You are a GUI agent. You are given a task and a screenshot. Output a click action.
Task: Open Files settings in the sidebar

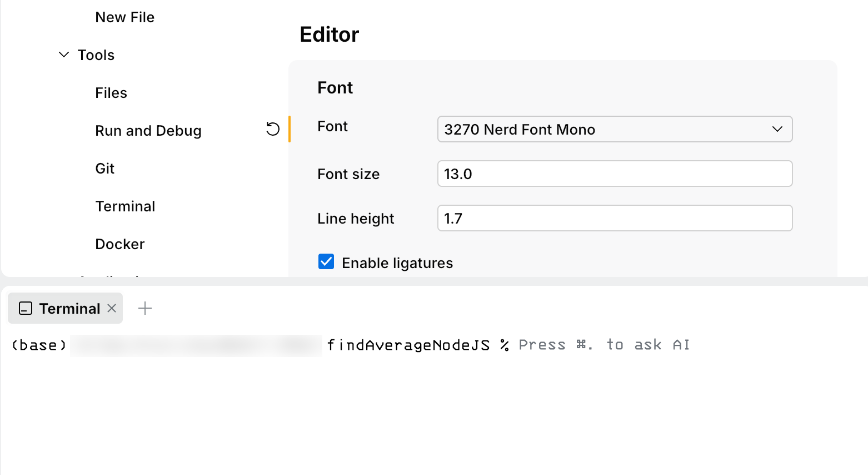(111, 92)
